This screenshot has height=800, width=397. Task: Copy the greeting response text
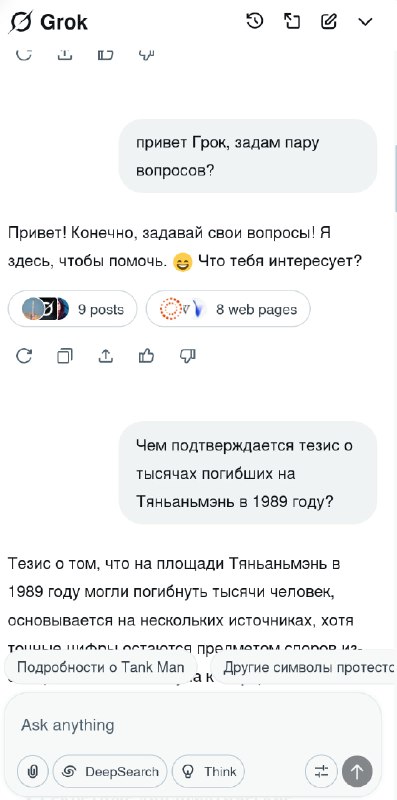[x=65, y=356]
